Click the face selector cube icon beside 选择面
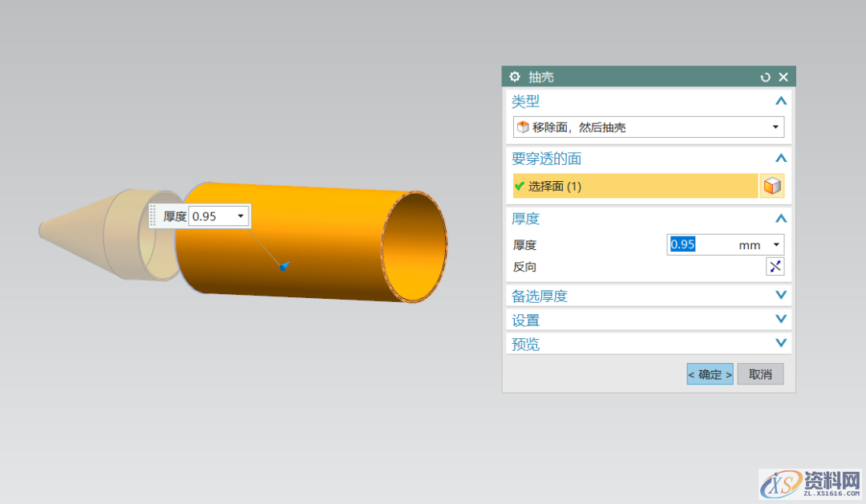Screen dimensions: 866x504 coord(772,185)
